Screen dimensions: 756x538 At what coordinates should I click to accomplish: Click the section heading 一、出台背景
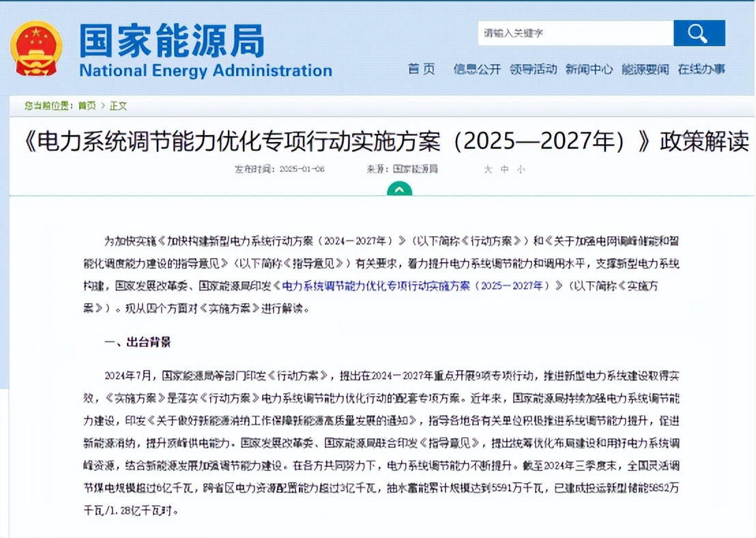pyautogui.click(x=137, y=343)
